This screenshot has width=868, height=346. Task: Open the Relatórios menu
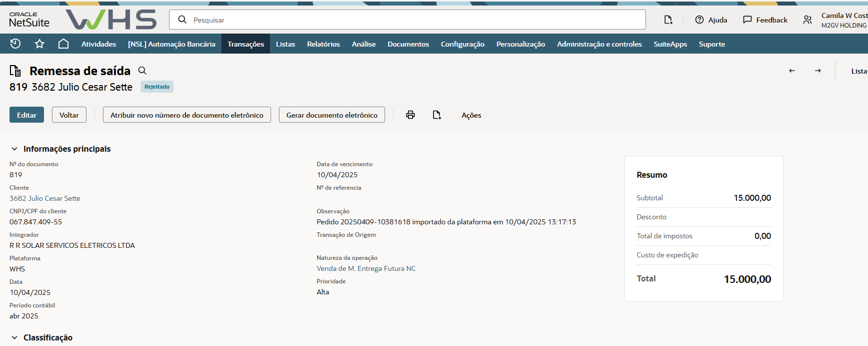(x=323, y=44)
